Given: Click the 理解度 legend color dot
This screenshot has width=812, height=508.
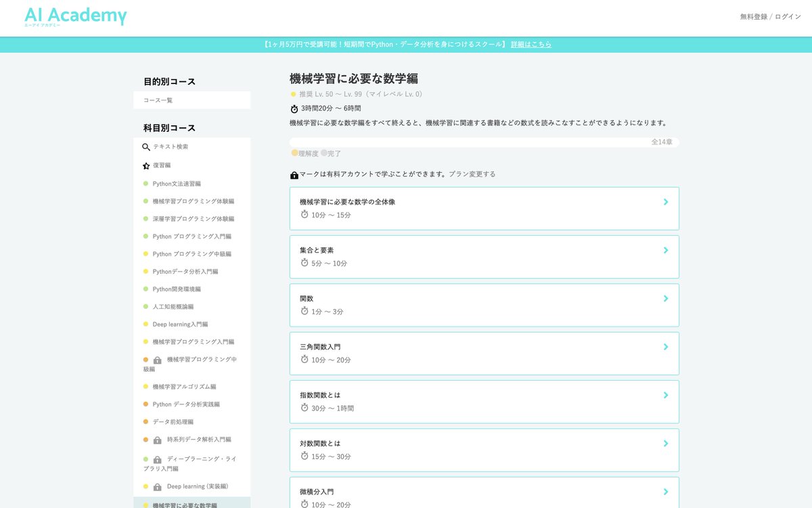Looking at the screenshot, I should (294, 153).
